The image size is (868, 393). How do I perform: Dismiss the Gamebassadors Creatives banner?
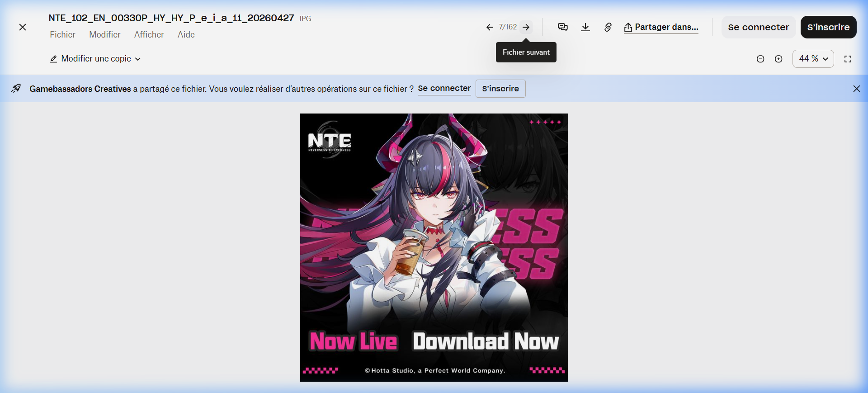tap(856, 89)
